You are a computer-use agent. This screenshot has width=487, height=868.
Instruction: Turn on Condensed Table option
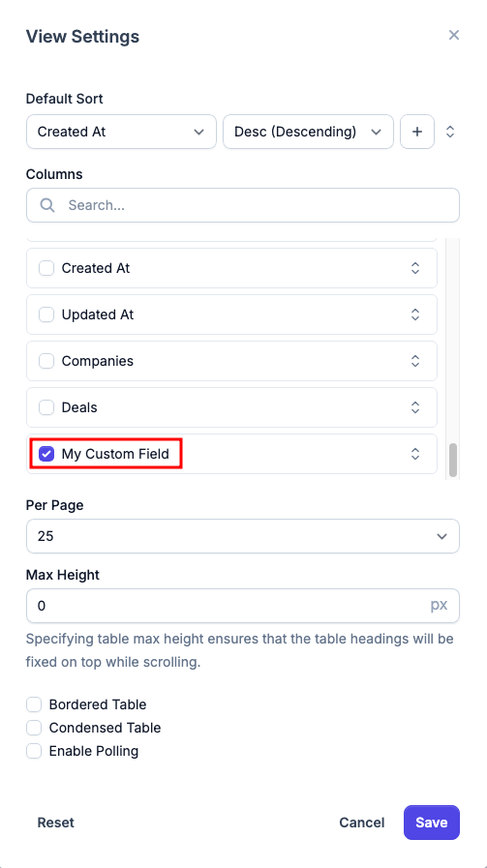[x=34, y=728]
